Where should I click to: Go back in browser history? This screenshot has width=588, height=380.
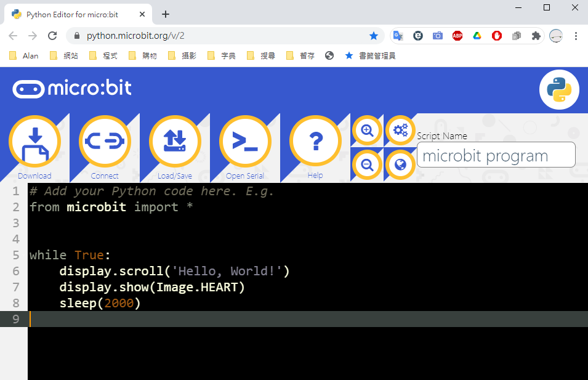click(13, 36)
